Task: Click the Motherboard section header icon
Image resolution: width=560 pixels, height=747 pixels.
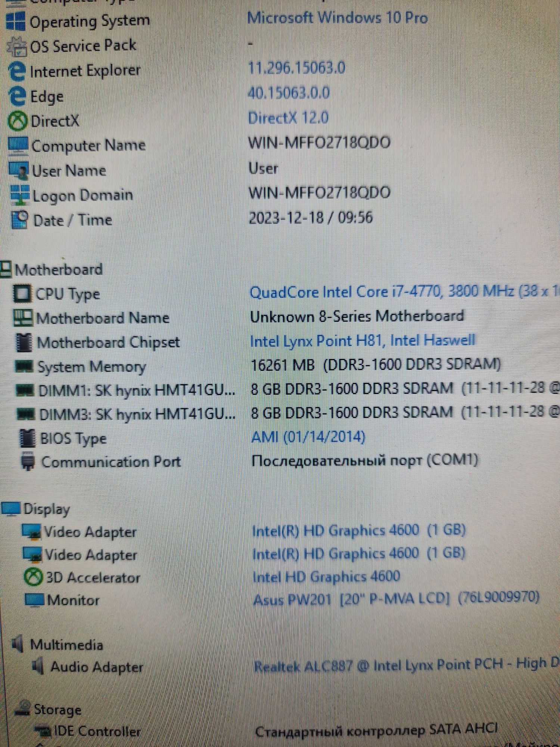Action: click(6, 269)
